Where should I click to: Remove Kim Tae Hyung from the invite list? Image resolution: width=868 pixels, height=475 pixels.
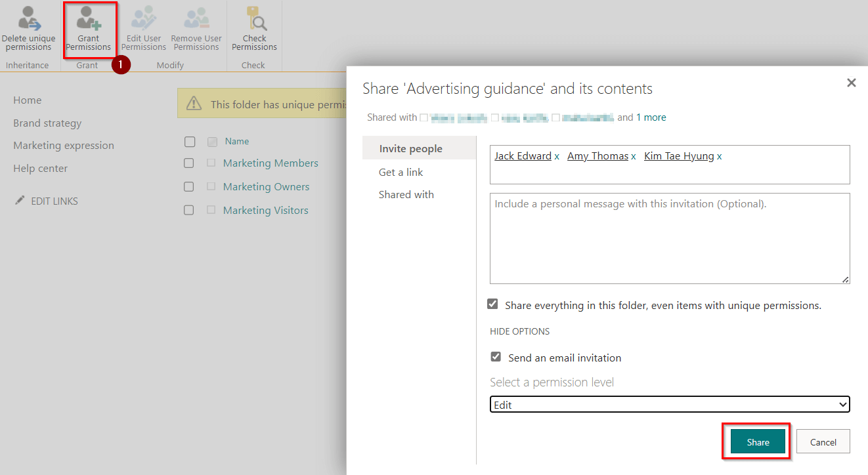point(719,157)
